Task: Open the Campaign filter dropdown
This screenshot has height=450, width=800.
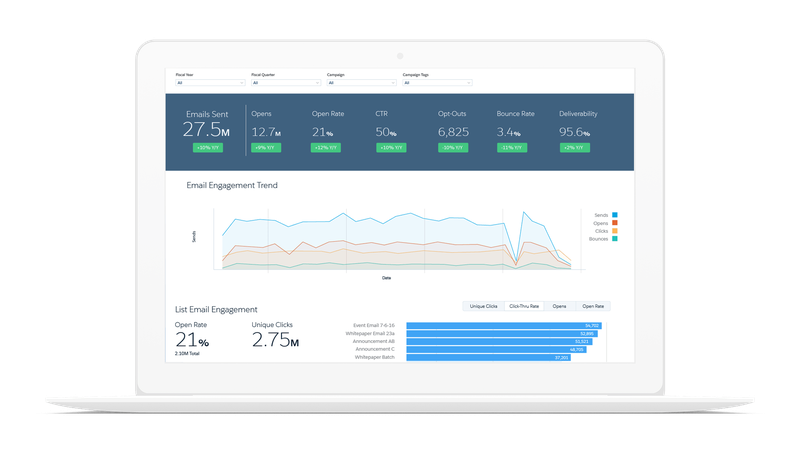Action: (x=361, y=83)
